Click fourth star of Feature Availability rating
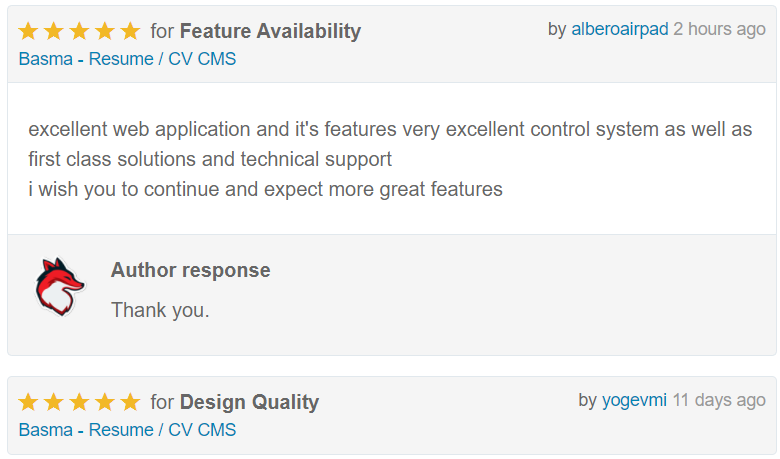The image size is (780, 459). click(105, 31)
